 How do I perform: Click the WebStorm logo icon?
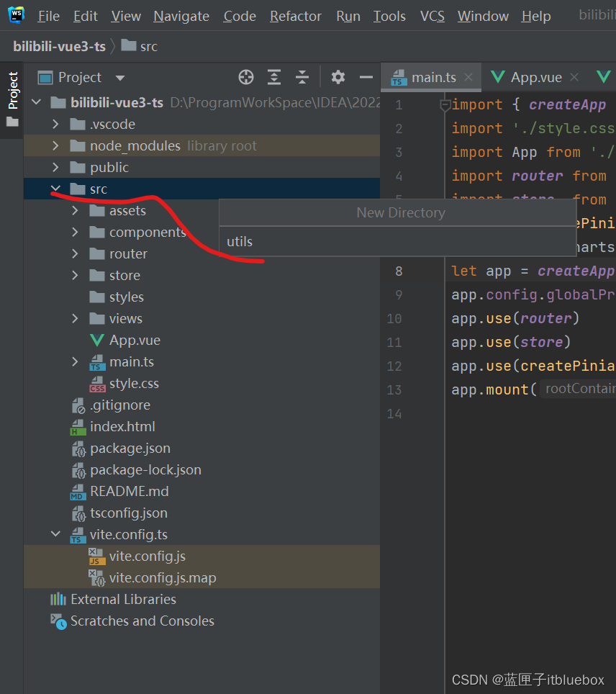(16, 15)
